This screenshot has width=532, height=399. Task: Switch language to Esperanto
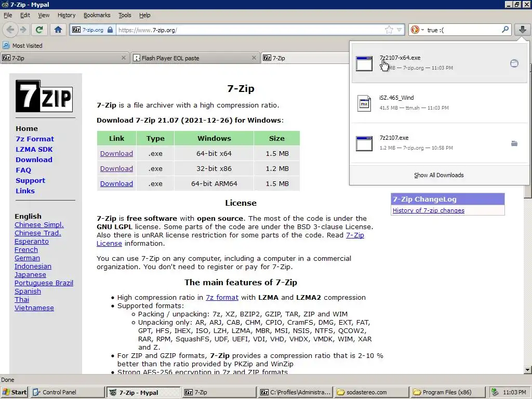tap(32, 242)
